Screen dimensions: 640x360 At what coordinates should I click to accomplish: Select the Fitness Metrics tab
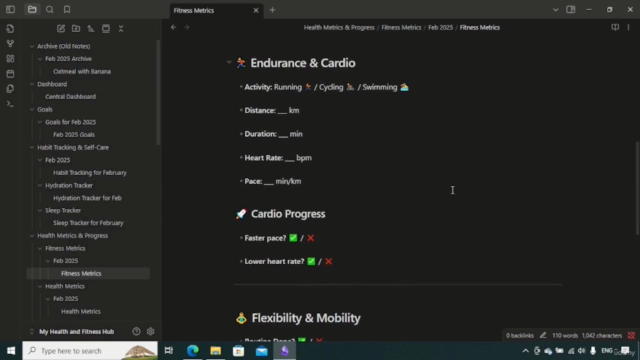click(x=216, y=10)
